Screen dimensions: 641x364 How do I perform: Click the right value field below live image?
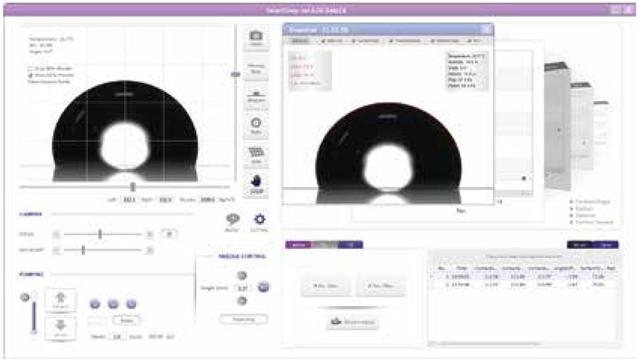point(165,199)
